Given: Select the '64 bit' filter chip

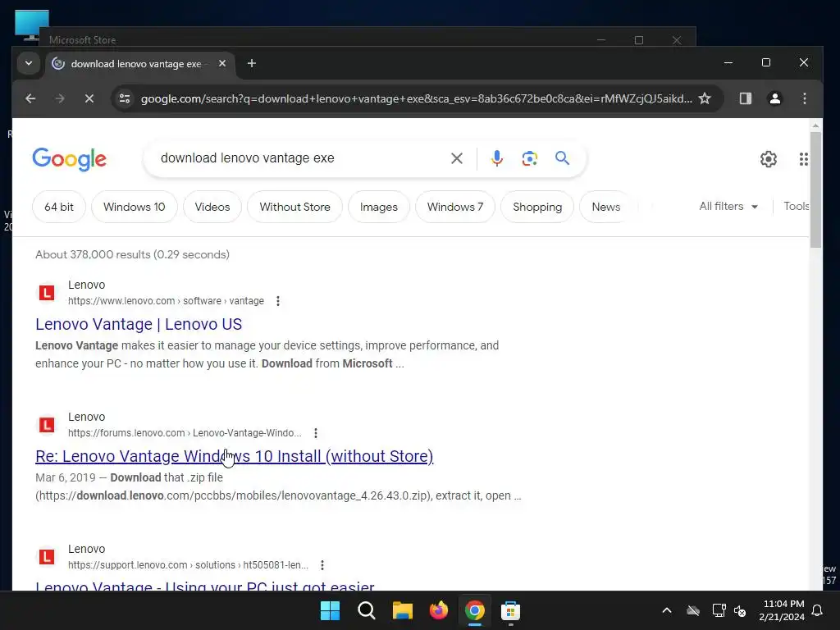Looking at the screenshot, I should tap(59, 207).
